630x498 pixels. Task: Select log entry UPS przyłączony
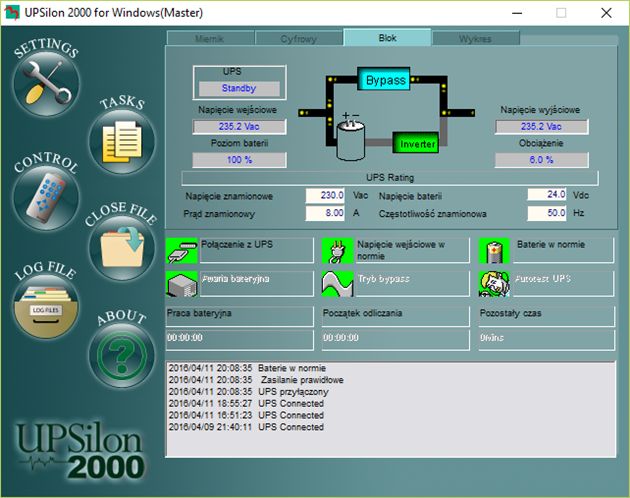click(x=248, y=391)
